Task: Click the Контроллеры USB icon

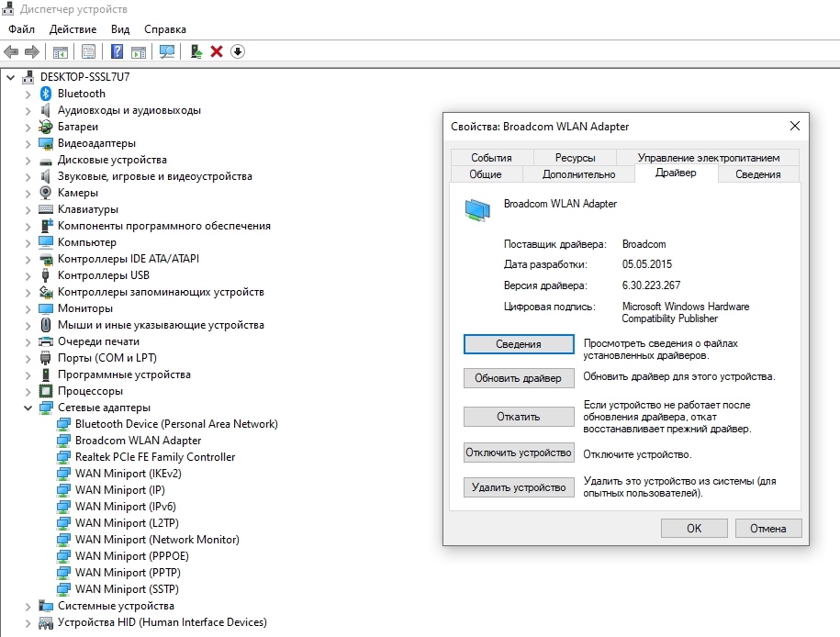Action: pyautogui.click(x=46, y=274)
